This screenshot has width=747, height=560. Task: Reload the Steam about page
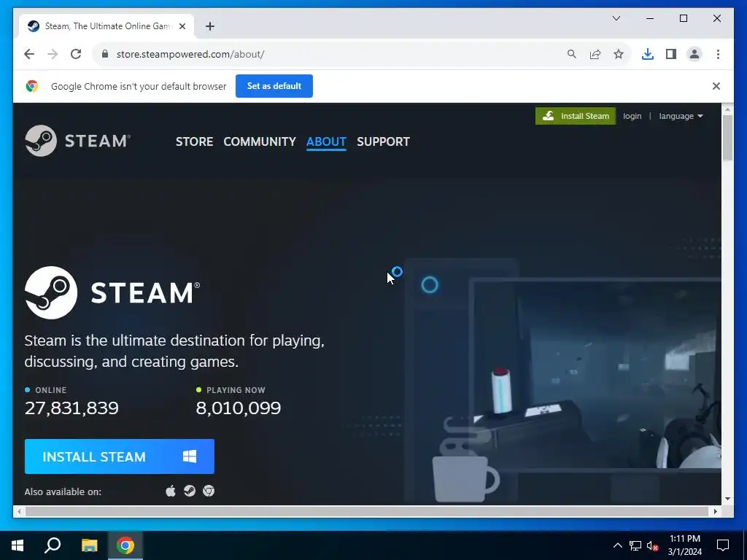(76, 54)
